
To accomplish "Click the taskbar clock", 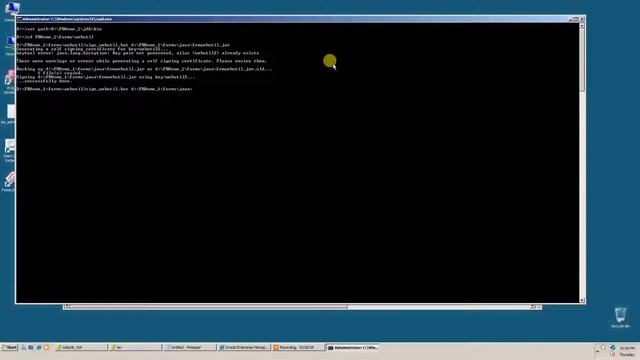I will pos(627,351).
